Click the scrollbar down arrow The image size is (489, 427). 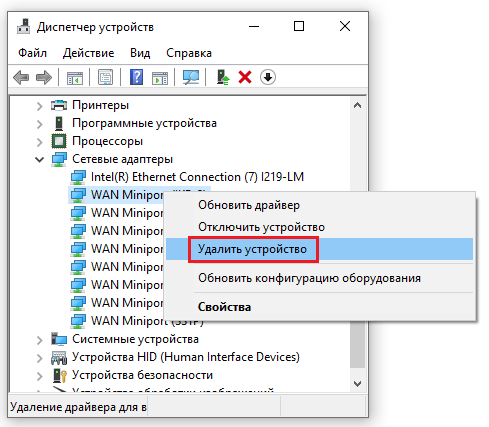(357, 383)
